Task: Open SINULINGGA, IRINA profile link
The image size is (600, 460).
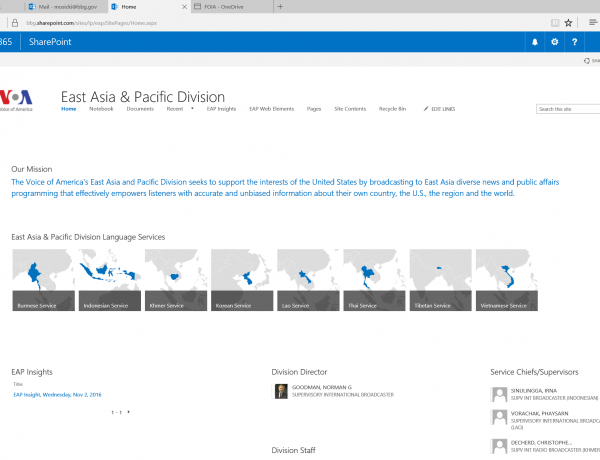Action: pyautogui.click(x=534, y=391)
